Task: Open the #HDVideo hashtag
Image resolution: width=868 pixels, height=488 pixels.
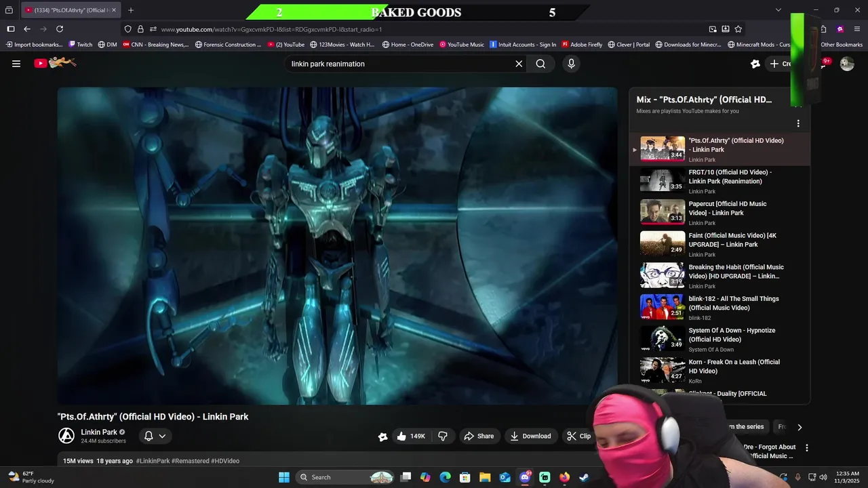Action: click(x=225, y=461)
